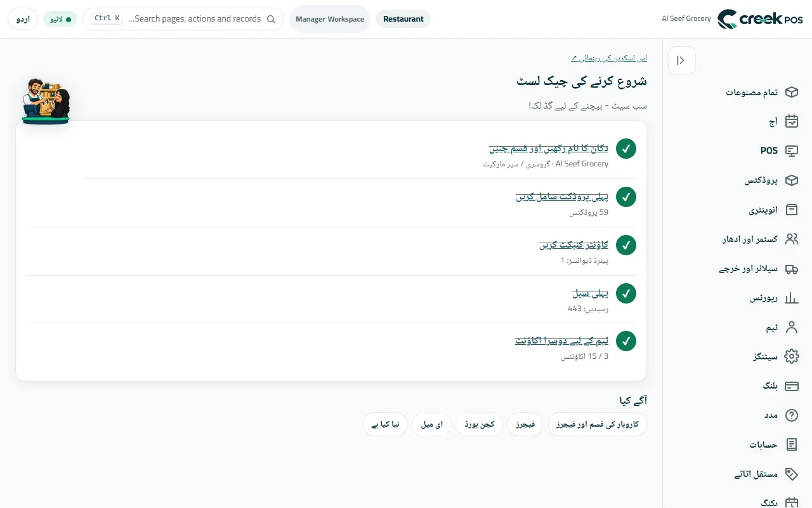Open the gear icon for سیٹنگز
This screenshot has width=812, height=508.
tap(791, 357)
